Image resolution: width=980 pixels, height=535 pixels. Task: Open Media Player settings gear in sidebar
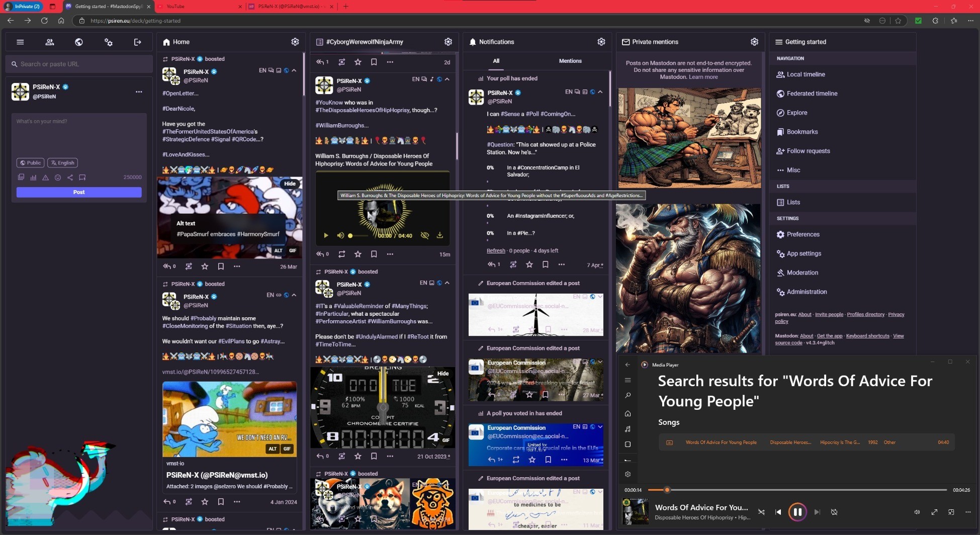pos(628,474)
